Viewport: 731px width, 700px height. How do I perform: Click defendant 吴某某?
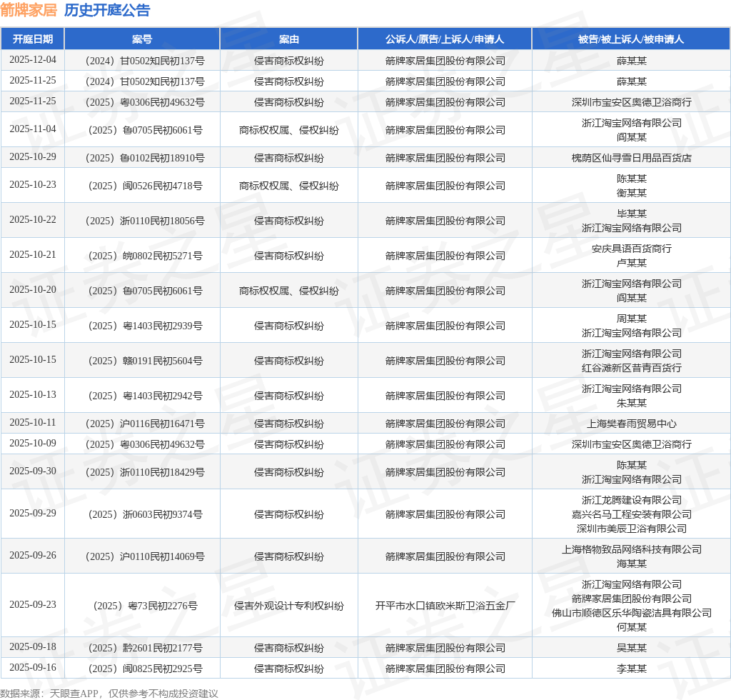point(632,648)
